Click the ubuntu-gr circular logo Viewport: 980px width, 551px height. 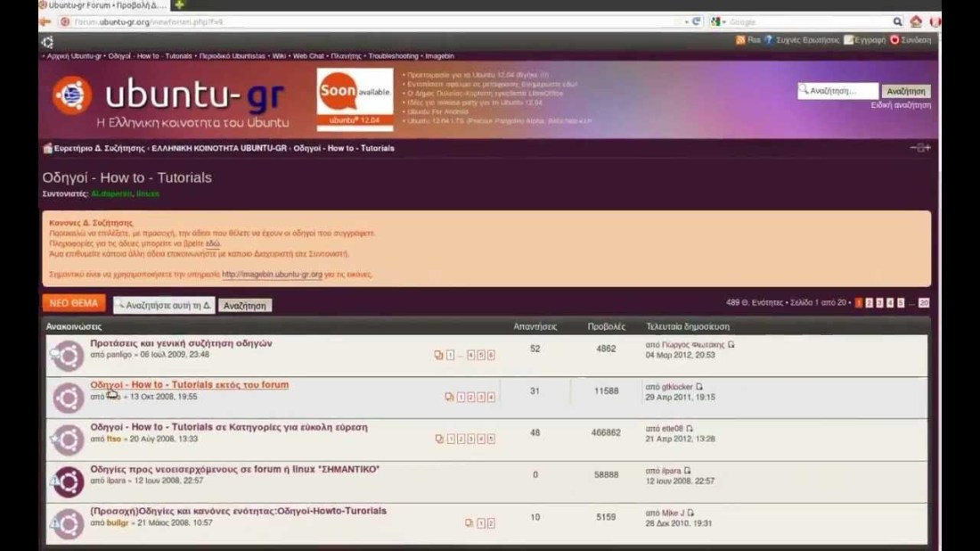click(x=72, y=95)
